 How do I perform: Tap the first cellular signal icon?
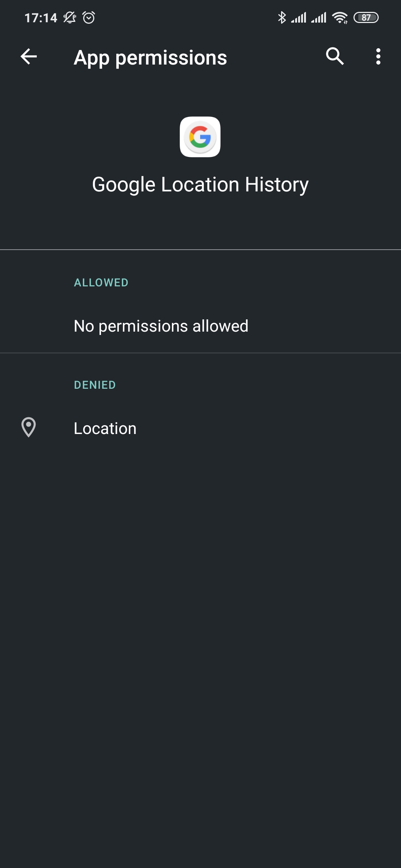[x=299, y=17]
